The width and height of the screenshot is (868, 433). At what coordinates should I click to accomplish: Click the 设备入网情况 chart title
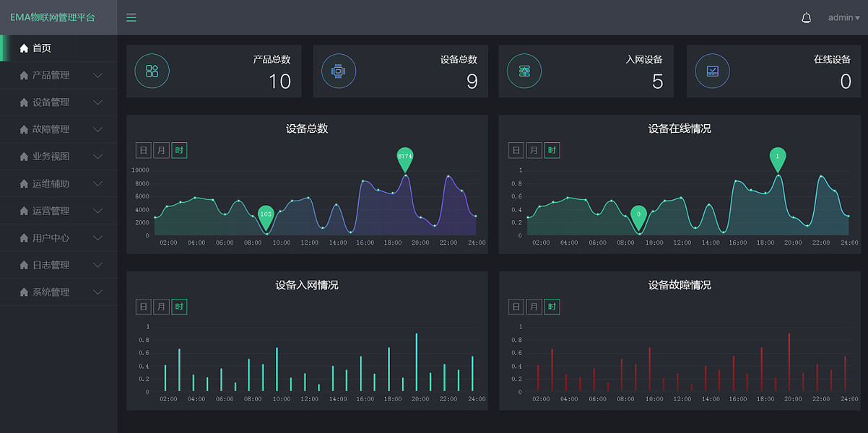pos(307,285)
